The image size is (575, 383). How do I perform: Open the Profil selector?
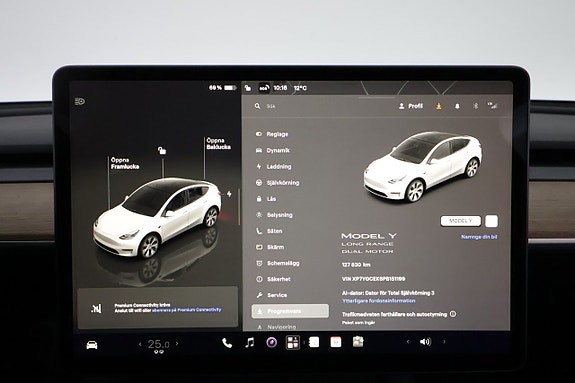pyautogui.click(x=411, y=106)
